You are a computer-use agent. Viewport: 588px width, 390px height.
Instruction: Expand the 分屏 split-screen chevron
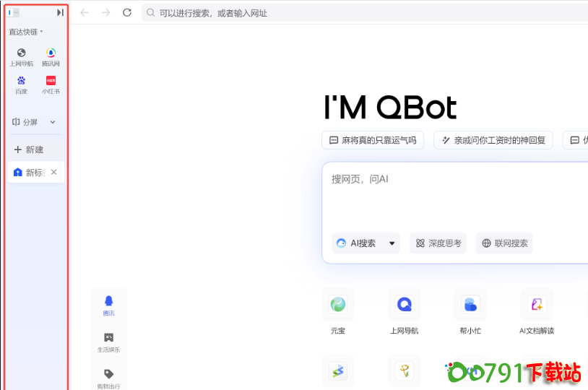[53, 123]
